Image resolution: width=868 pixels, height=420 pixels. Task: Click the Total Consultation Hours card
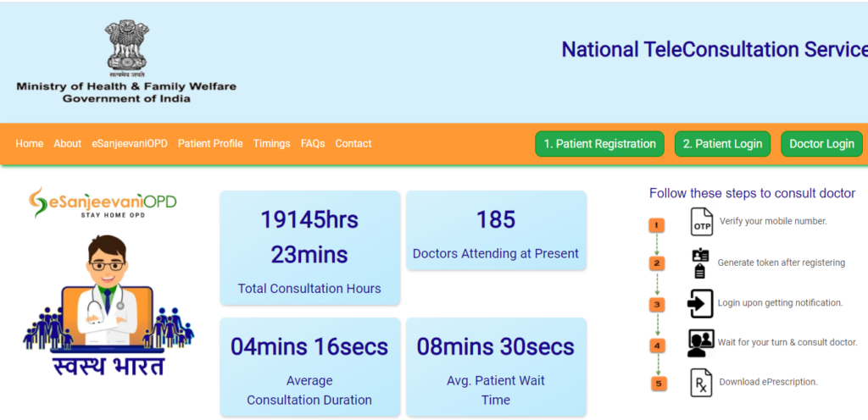(x=310, y=247)
